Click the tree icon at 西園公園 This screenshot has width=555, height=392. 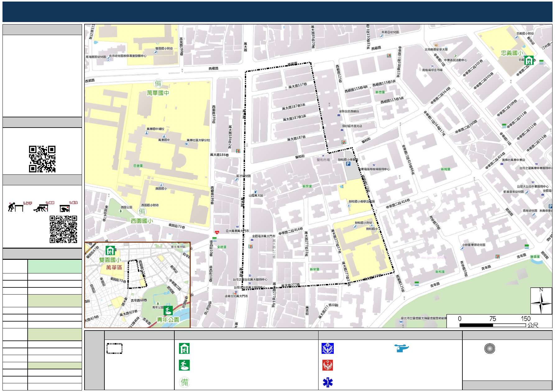(121, 211)
